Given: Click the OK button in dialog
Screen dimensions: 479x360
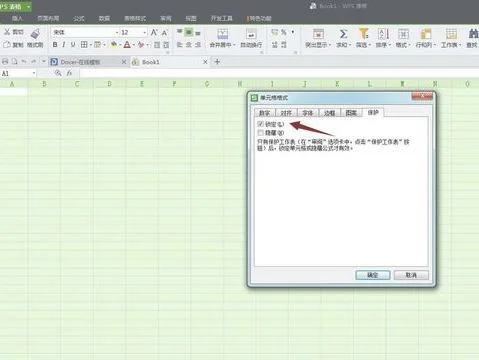Looking at the screenshot, I should (373, 275).
